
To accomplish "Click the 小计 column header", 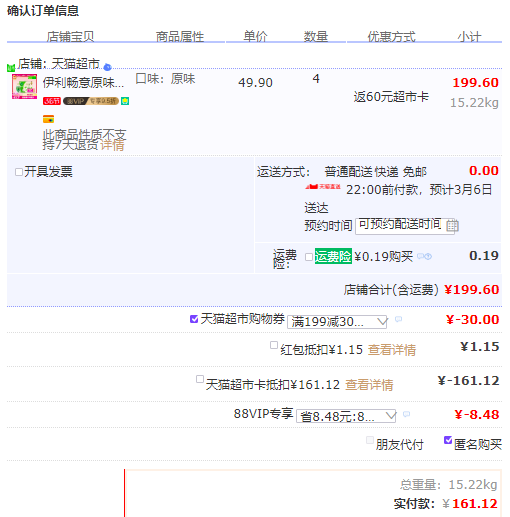I will (469, 36).
